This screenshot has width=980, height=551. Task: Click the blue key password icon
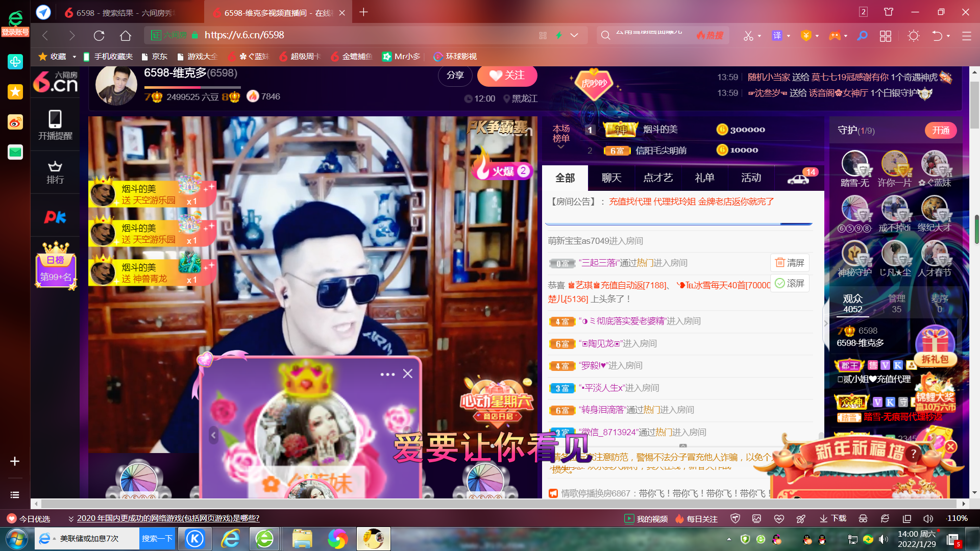coord(862,36)
